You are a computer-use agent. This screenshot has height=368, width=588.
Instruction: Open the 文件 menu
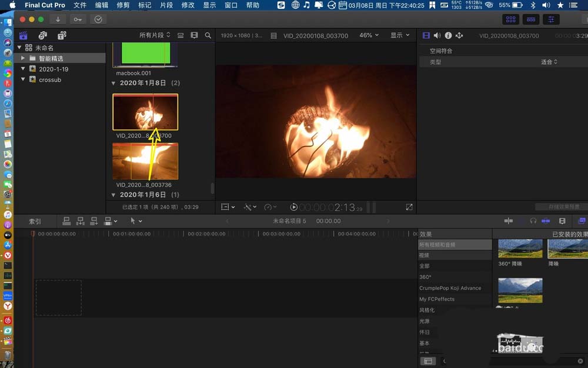coord(80,5)
